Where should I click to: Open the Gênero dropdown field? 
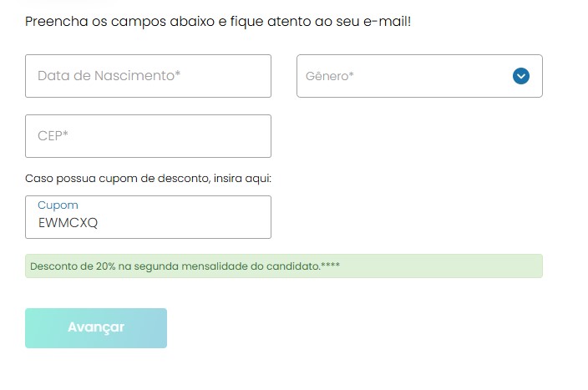[x=419, y=76]
